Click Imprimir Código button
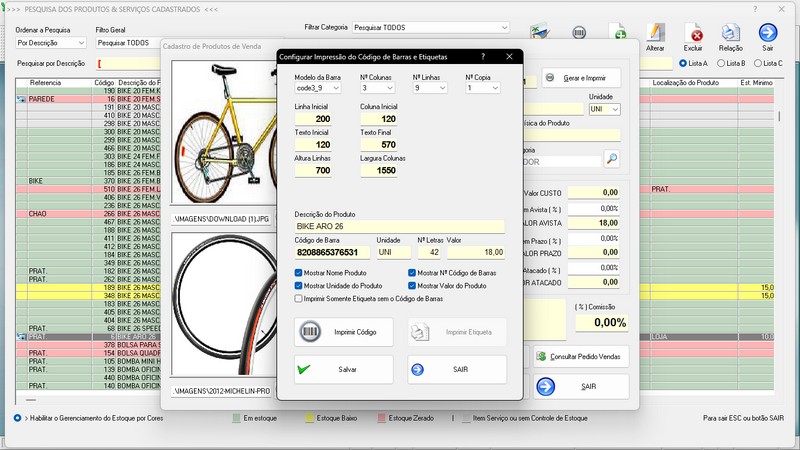 click(344, 332)
